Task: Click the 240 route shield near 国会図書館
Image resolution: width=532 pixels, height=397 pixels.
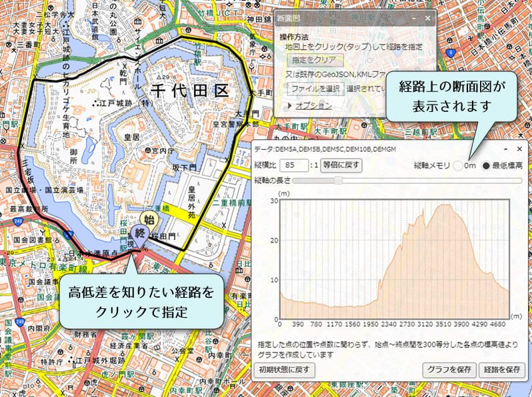Action: coord(17,222)
